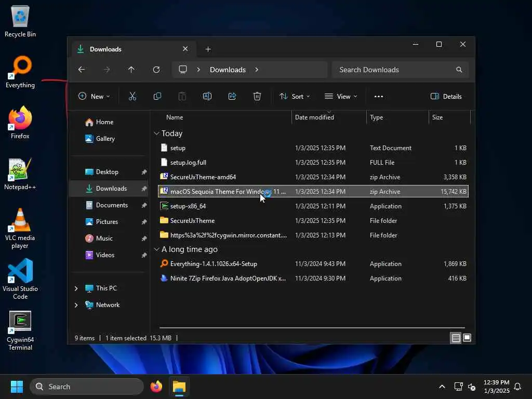Select the Notepad++ desktop shortcut
The width and height of the screenshot is (532, 399).
20,174
